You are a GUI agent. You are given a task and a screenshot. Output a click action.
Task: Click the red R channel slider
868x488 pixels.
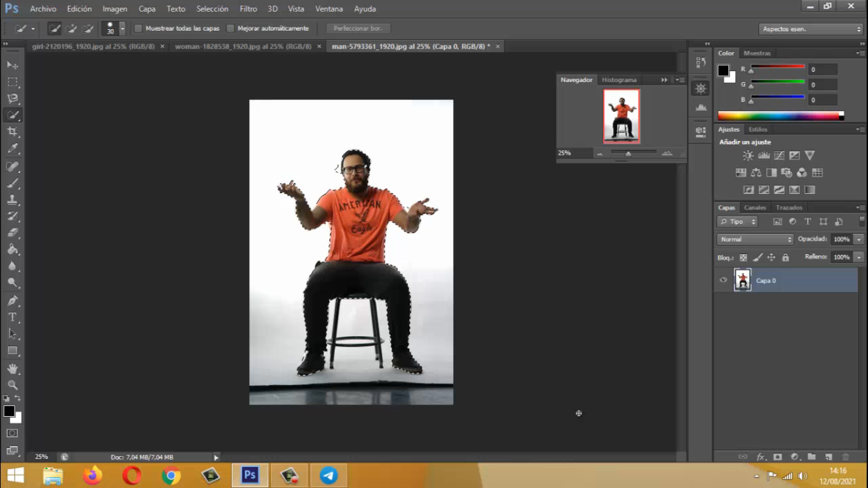tap(778, 67)
